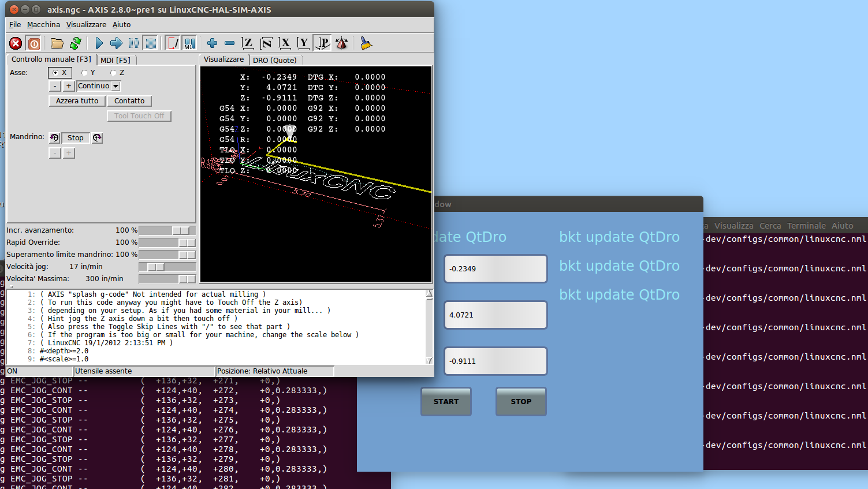Select the Visualizzare preview tab
Image resolution: width=868 pixels, height=489 pixels.
[x=224, y=59]
